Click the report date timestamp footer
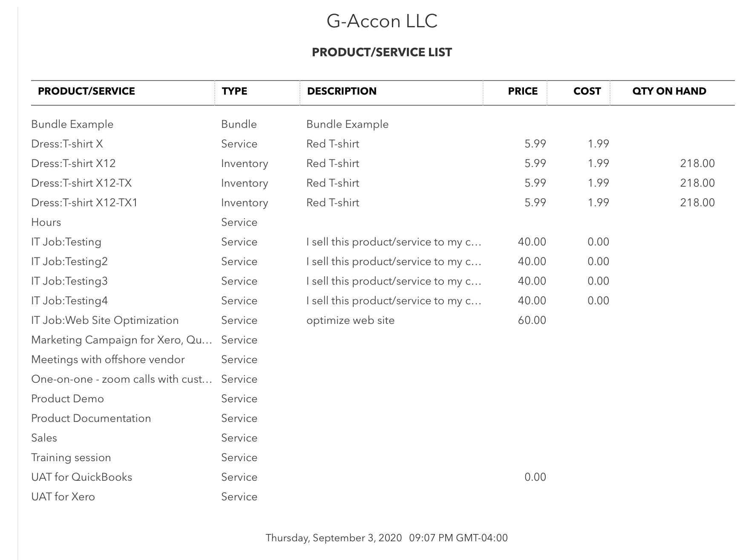 click(386, 538)
